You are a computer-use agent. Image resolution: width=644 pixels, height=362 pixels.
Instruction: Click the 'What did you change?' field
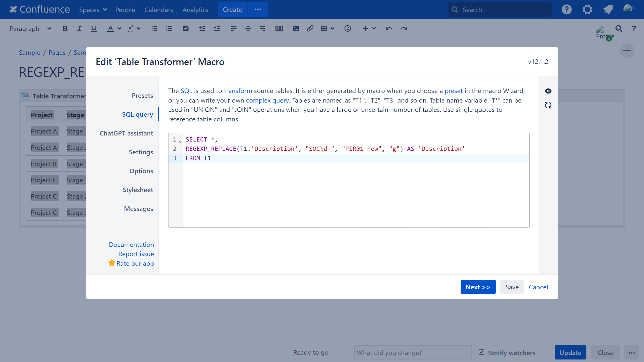[413, 352]
